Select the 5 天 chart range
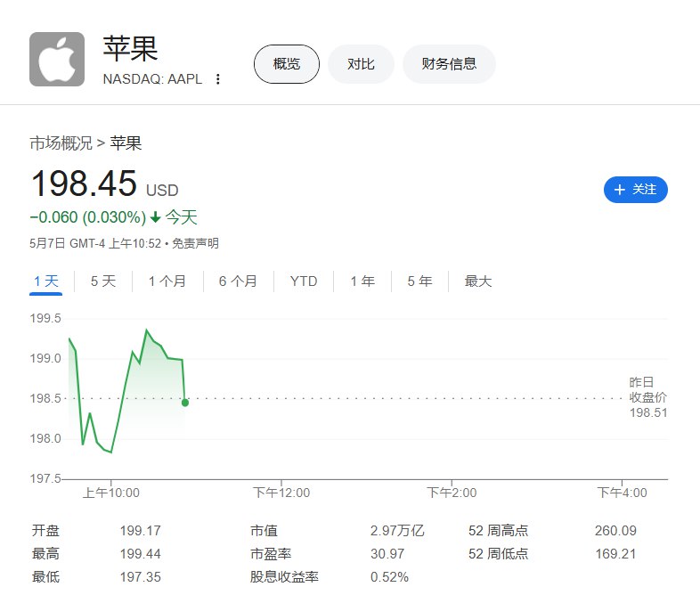 (103, 281)
